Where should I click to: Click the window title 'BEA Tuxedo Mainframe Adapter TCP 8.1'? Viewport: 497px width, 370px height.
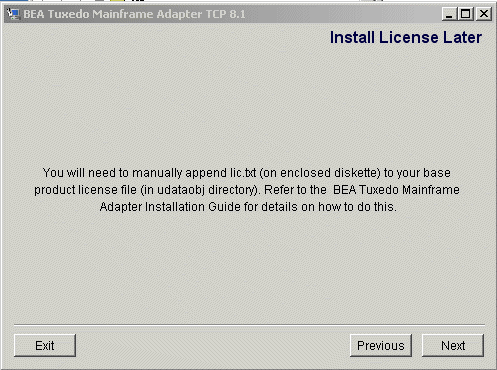[134, 14]
